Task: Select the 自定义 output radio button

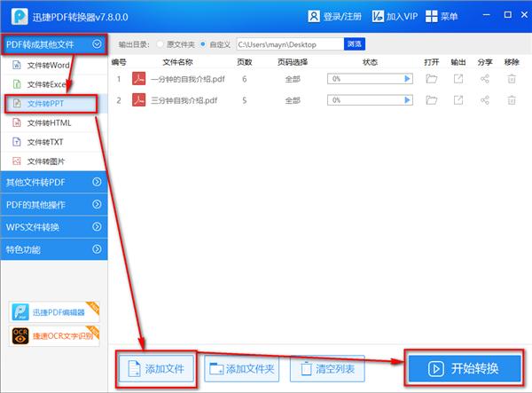Action: pyautogui.click(x=202, y=44)
